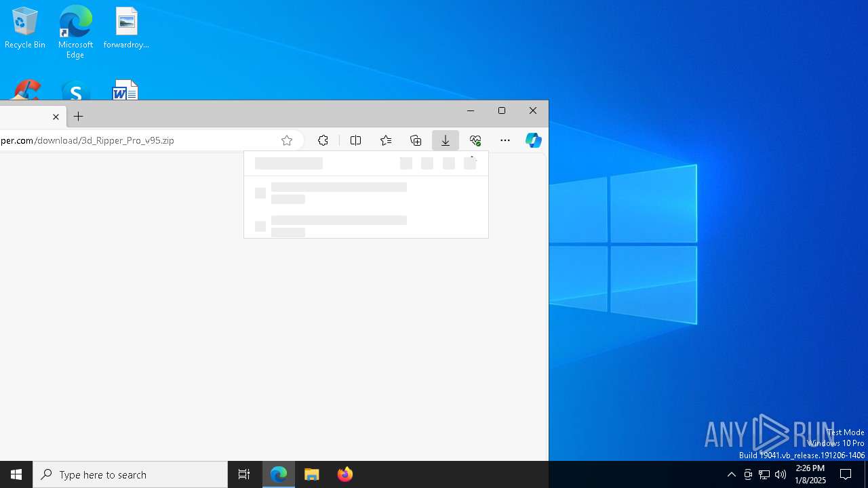
Task: Open a new tab with plus button
Action: 79,117
